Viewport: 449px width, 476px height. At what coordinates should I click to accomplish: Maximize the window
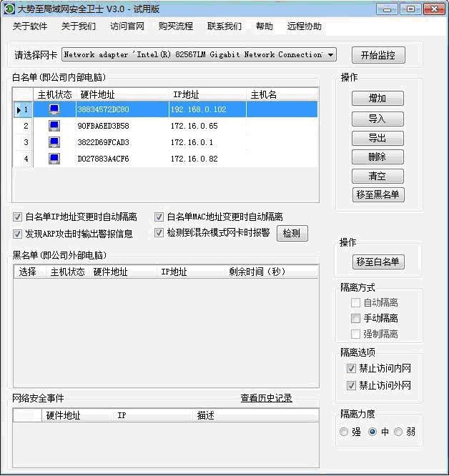click(x=410, y=9)
